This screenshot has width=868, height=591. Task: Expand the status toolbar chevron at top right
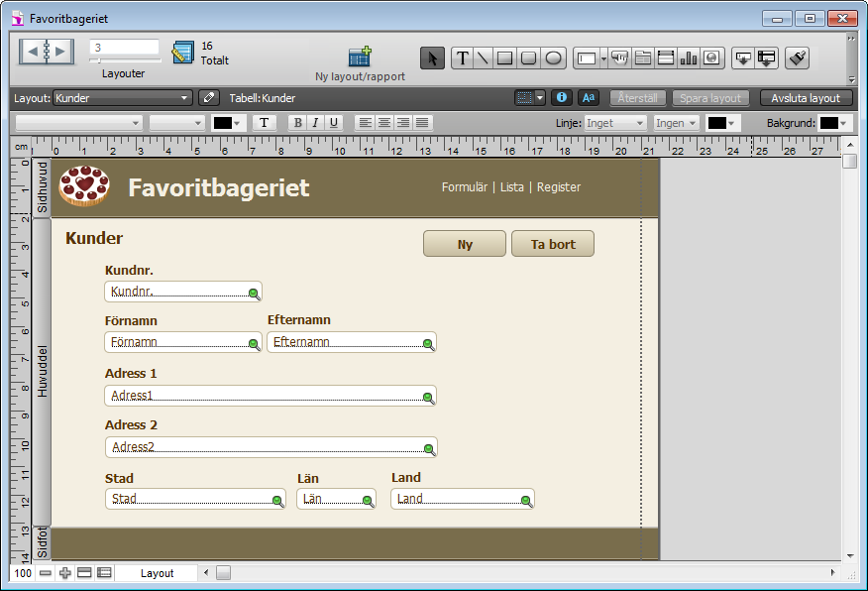(x=851, y=39)
